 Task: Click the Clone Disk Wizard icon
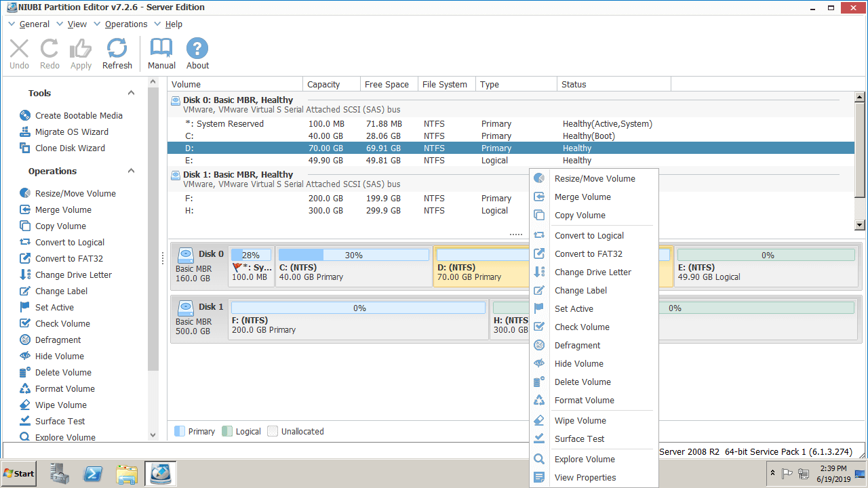coord(25,148)
